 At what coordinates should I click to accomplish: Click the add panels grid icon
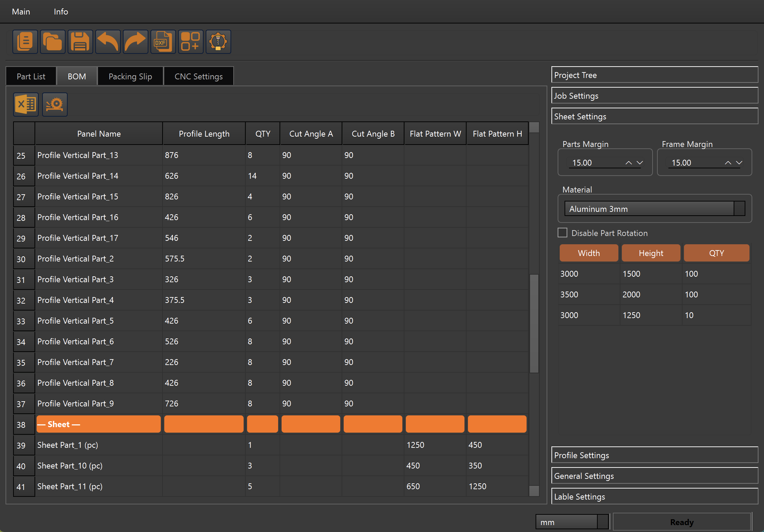tap(190, 42)
